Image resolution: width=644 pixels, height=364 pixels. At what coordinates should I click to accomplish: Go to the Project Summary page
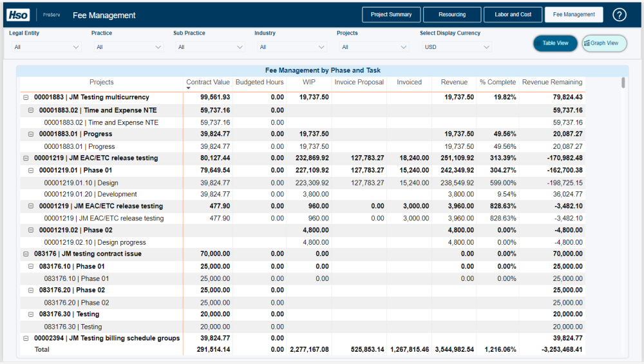[391, 15]
